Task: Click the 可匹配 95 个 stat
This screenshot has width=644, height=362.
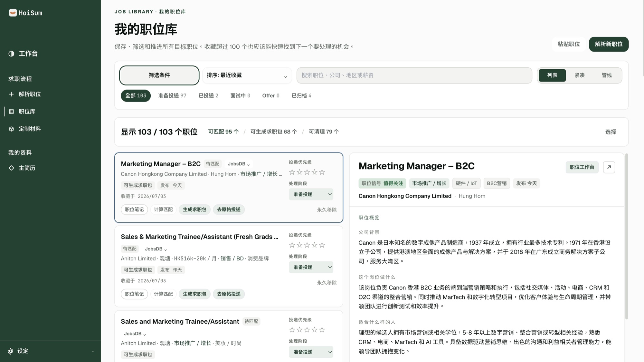Action: pyautogui.click(x=223, y=132)
